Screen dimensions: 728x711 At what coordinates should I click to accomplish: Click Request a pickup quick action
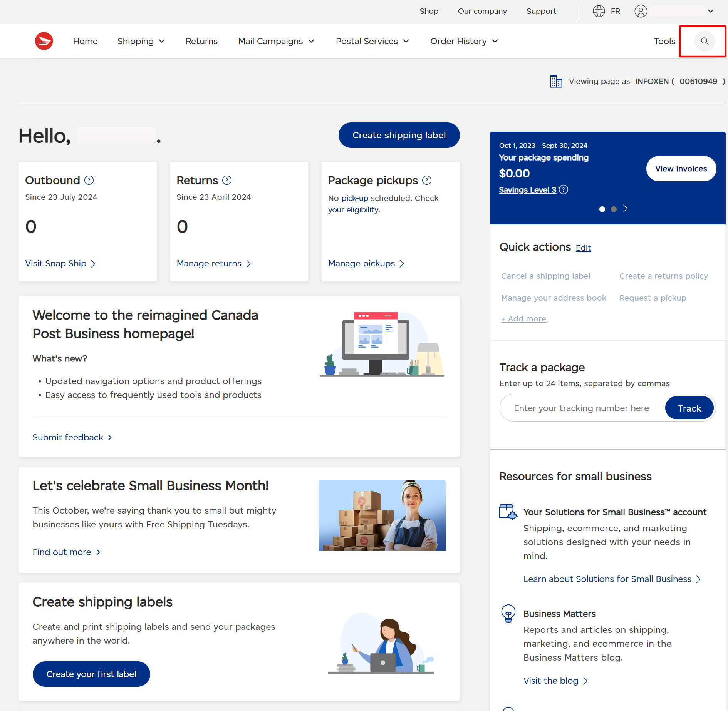(653, 298)
